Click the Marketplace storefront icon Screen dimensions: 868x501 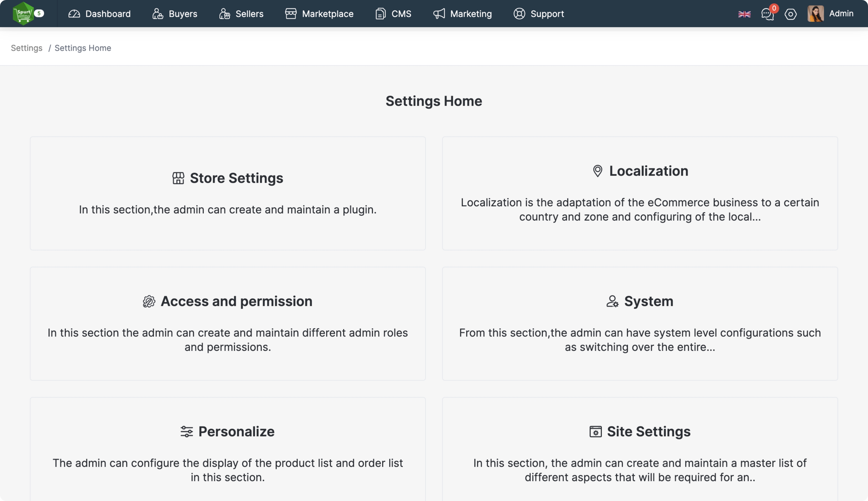[x=291, y=14]
